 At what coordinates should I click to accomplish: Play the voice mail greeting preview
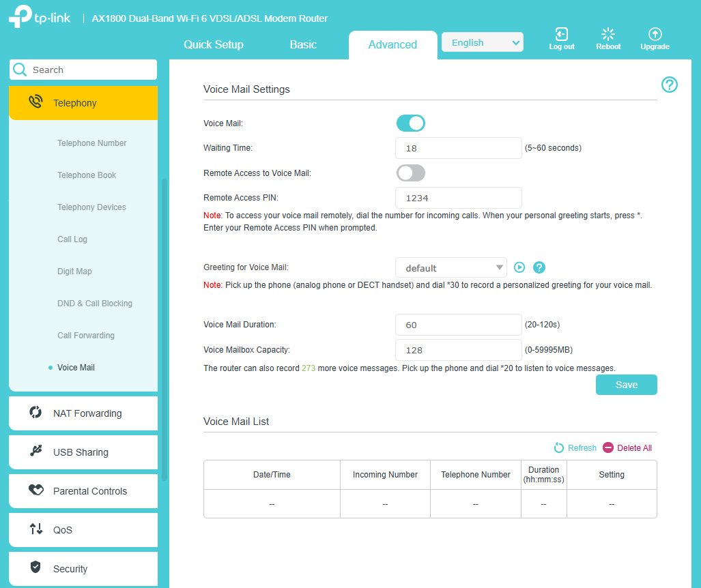tap(519, 267)
